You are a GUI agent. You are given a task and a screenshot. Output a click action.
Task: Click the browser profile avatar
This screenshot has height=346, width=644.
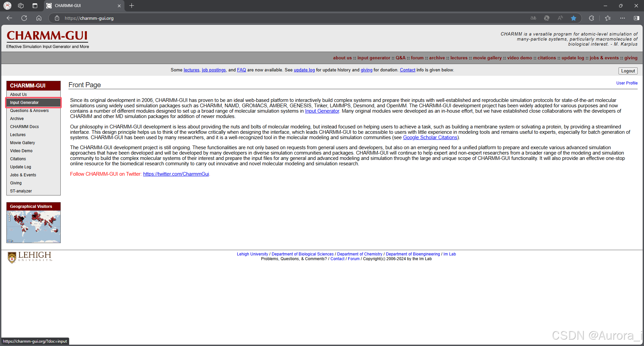point(7,6)
